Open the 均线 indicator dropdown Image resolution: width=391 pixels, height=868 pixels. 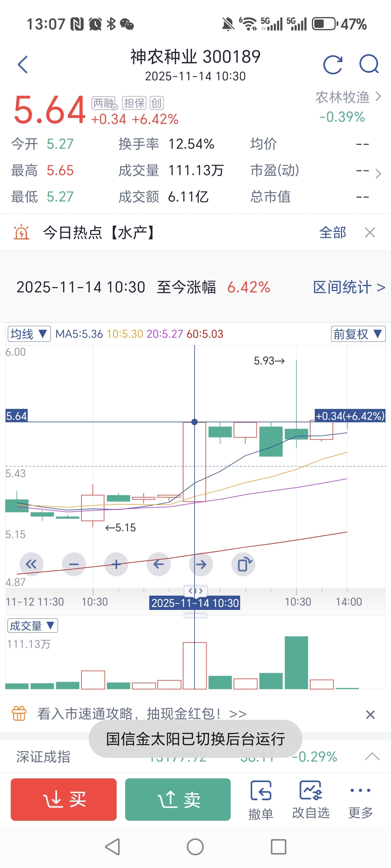[29, 334]
